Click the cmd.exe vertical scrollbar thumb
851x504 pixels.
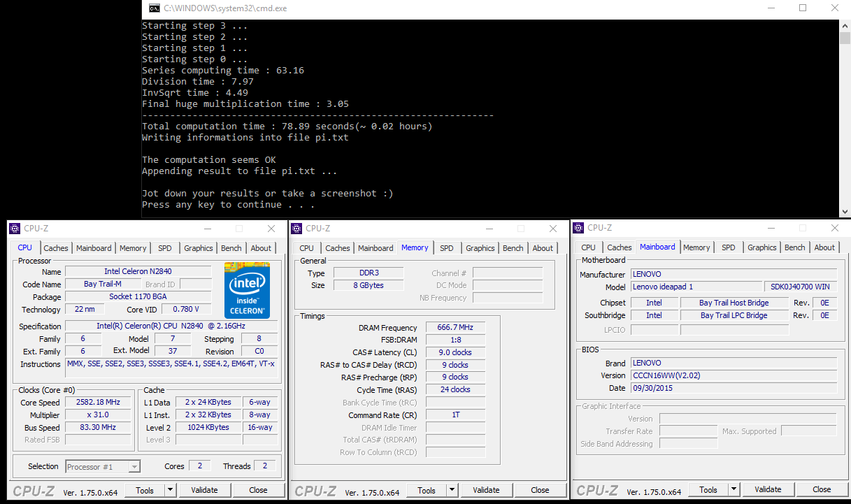point(845,38)
